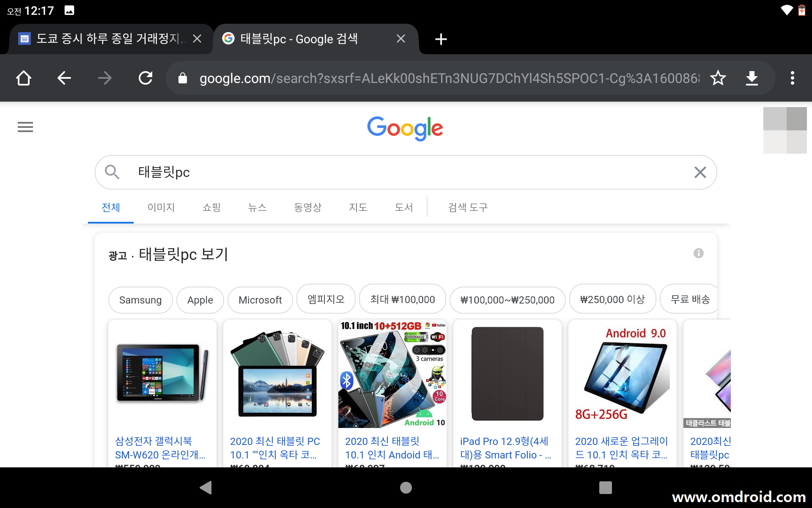Open the Google account avatar

point(785,130)
